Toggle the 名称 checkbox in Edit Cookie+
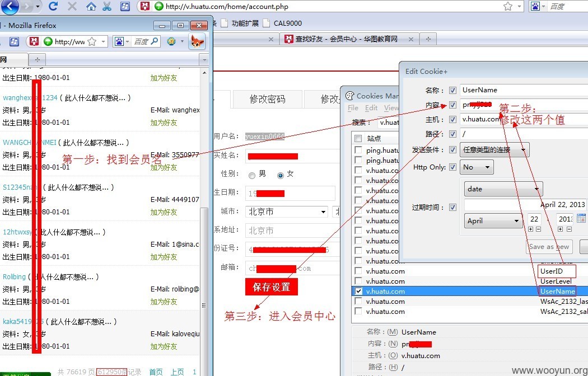This screenshot has height=376, width=588. coord(452,90)
